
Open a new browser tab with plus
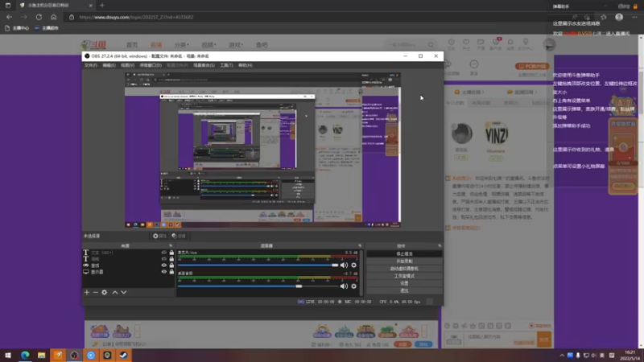pyautogui.click(x=102, y=6)
